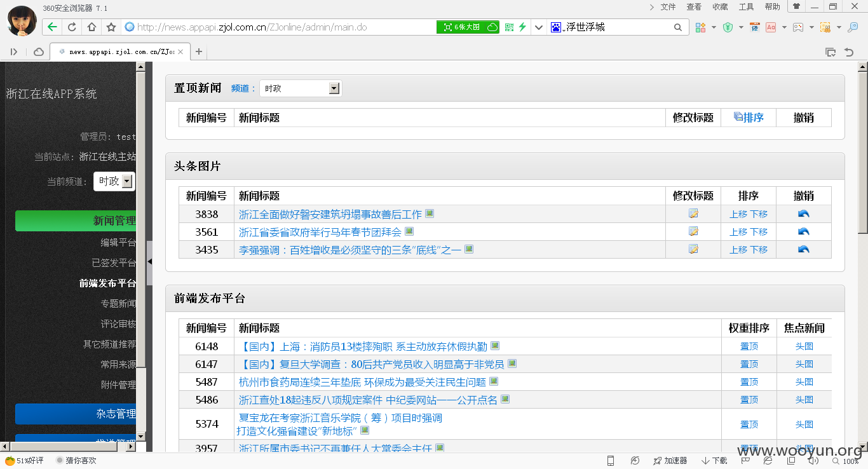Screen dimensions: 868x469
Task: Reload the page with the refresh icon
Action: [x=72, y=27]
